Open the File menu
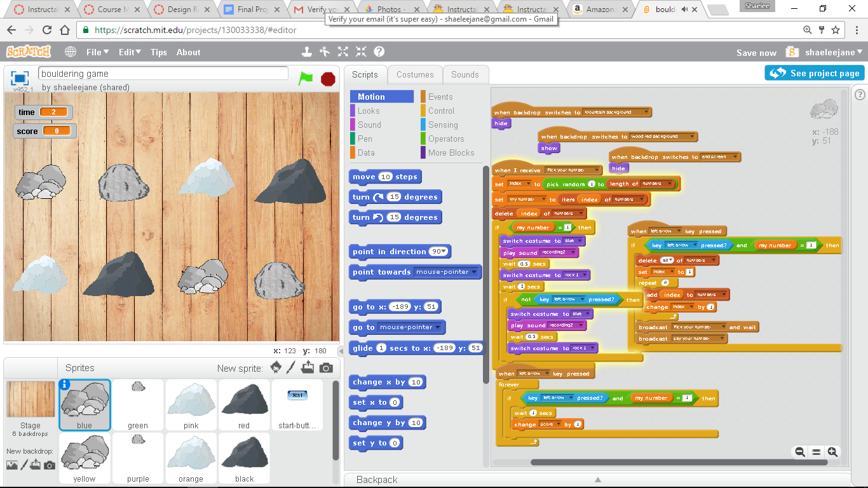 coord(97,52)
